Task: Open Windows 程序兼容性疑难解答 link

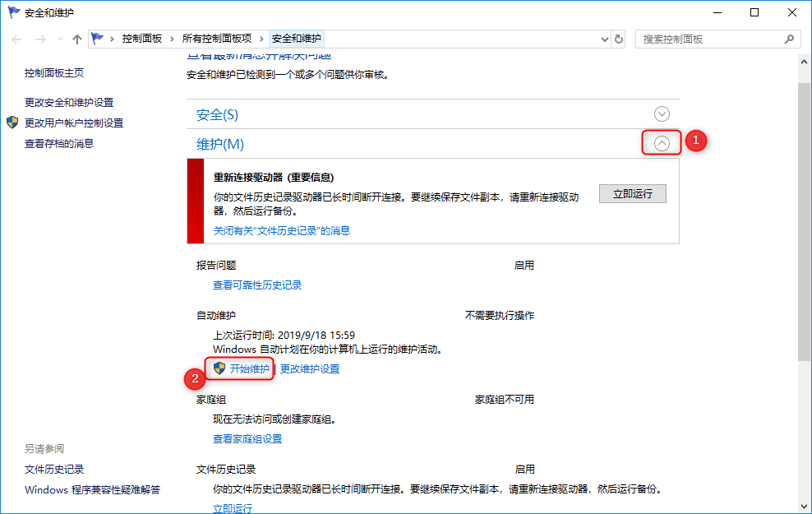Action: (93, 490)
